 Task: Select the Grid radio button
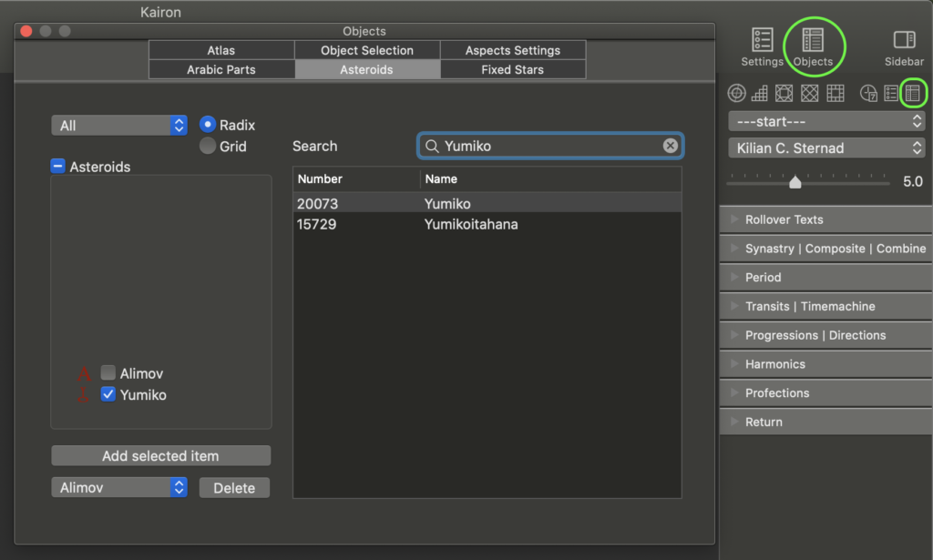point(207,146)
